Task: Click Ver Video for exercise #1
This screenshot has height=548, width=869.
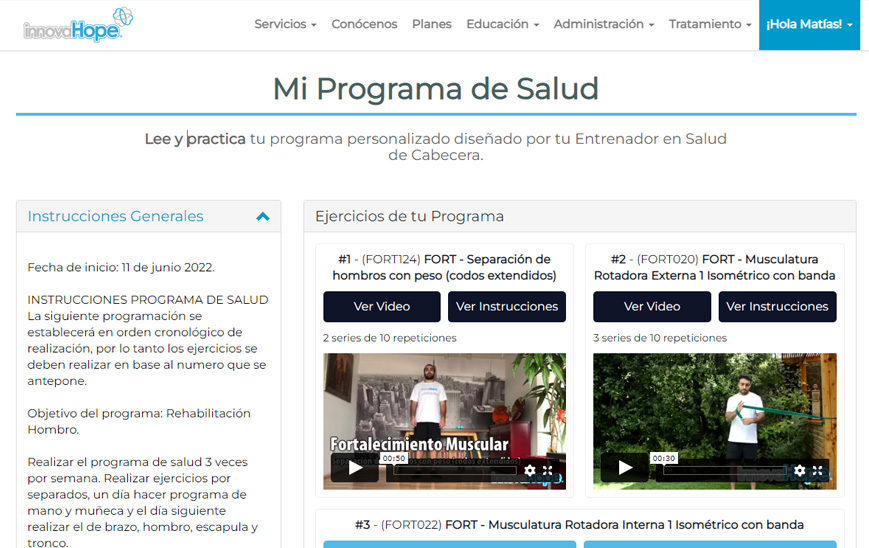Action: [382, 307]
